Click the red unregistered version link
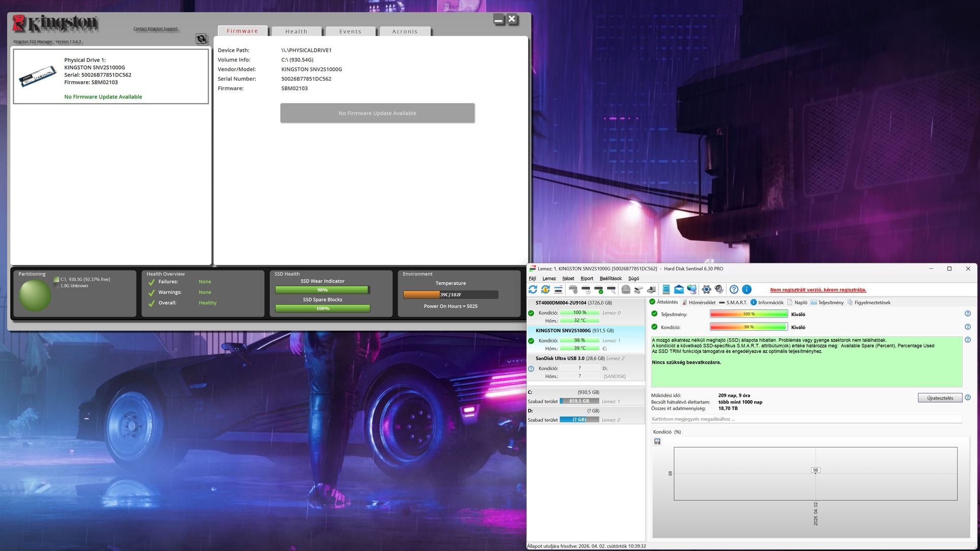 pos(818,290)
